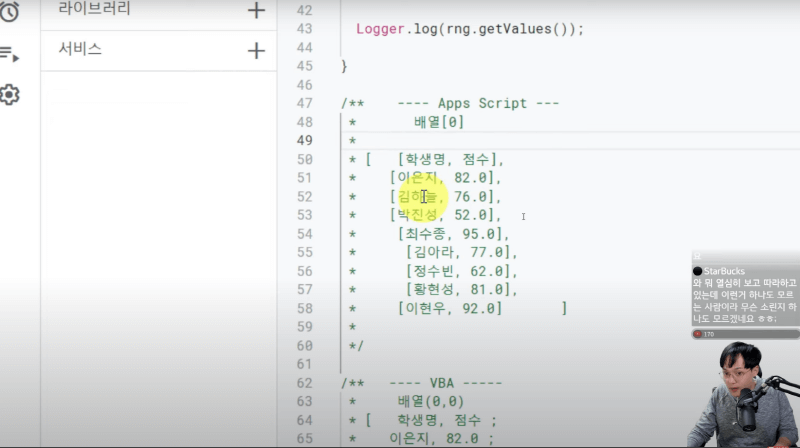Screen dimensions: 800x448
Task: Open the Triggers clock icon
Action: click(x=10, y=12)
